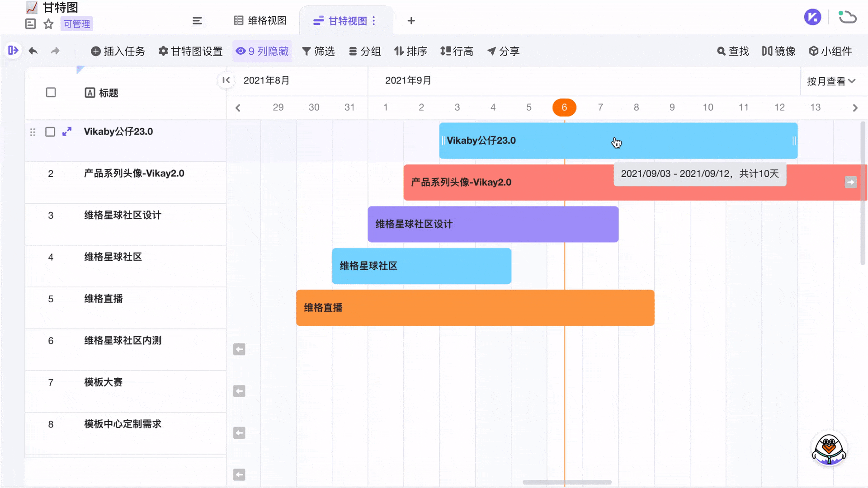
Task: Open the 查找 search tool
Action: [732, 51]
